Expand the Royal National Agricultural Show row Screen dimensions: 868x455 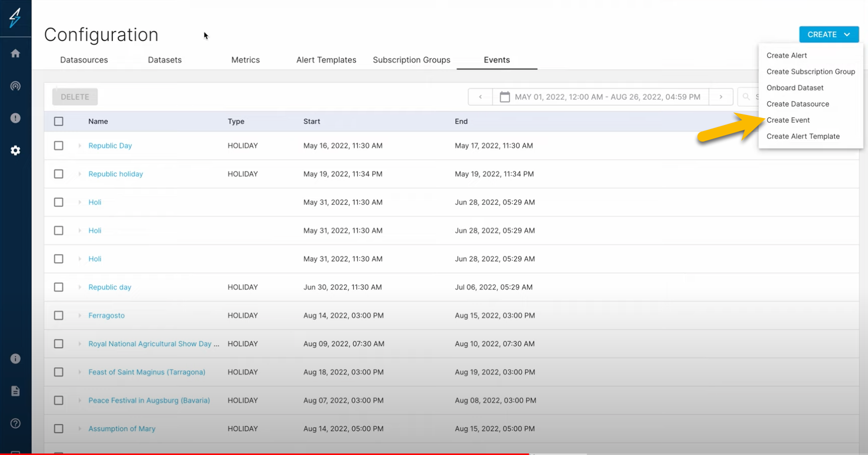point(80,344)
